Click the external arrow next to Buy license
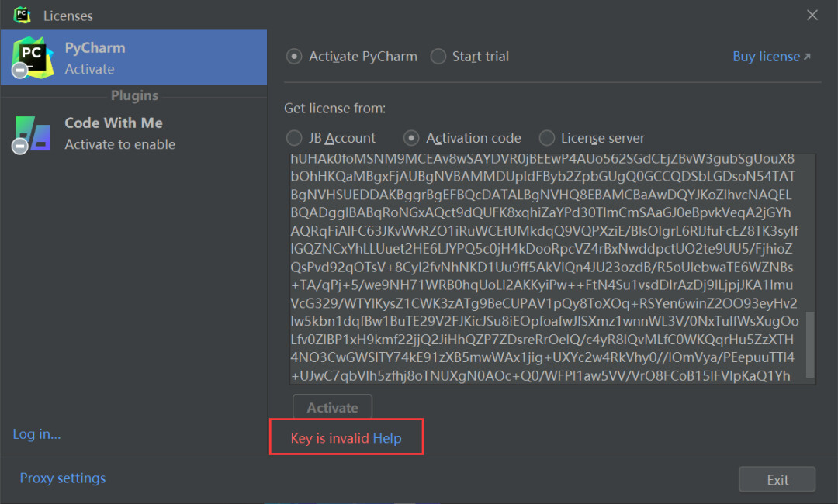The image size is (838, 504). [x=807, y=57]
